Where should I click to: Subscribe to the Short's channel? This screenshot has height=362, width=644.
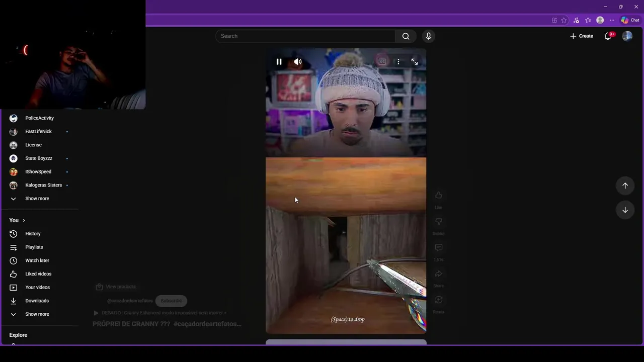pyautogui.click(x=171, y=301)
